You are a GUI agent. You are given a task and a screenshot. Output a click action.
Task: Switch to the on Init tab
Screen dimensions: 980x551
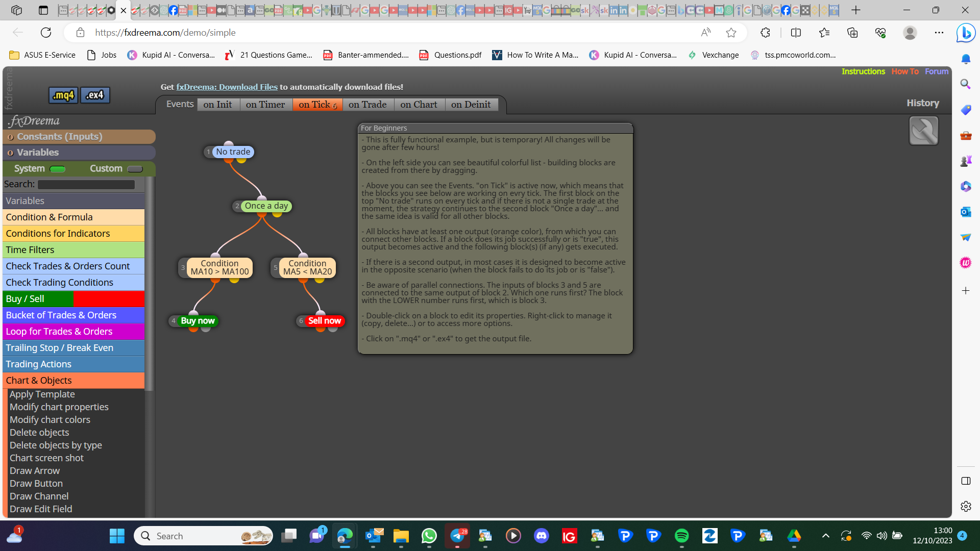point(218,105)
